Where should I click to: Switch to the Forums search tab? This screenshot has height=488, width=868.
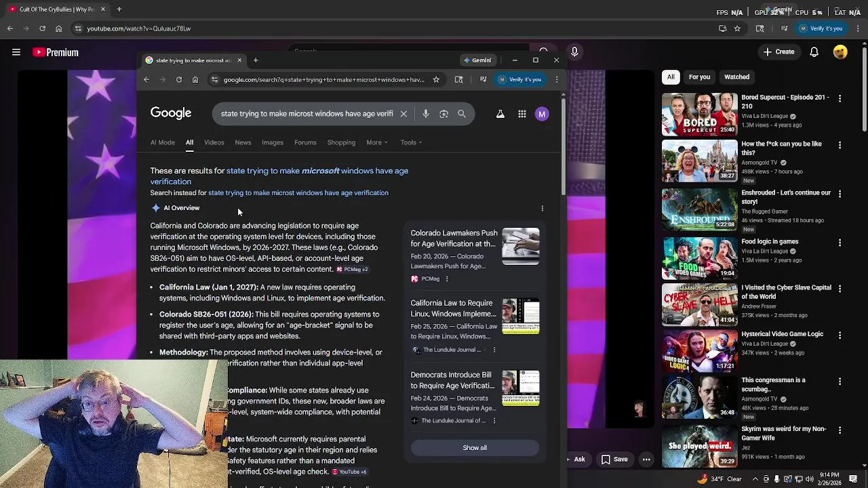point(305,142)
